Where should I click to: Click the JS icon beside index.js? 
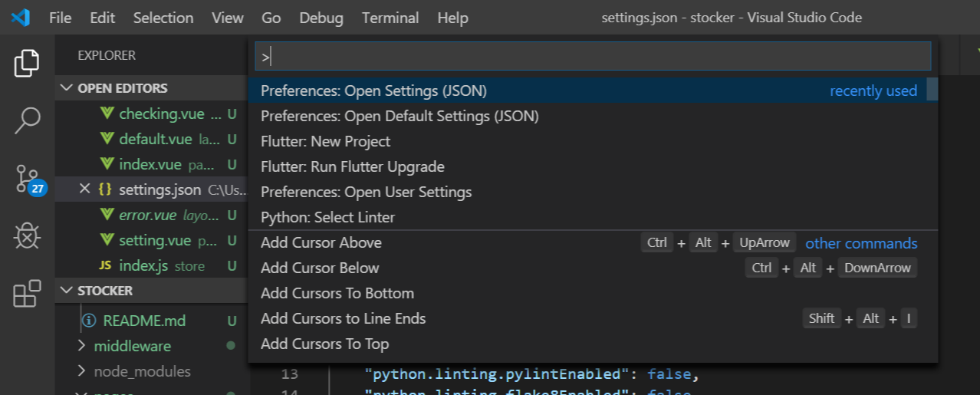coord(107,265)
